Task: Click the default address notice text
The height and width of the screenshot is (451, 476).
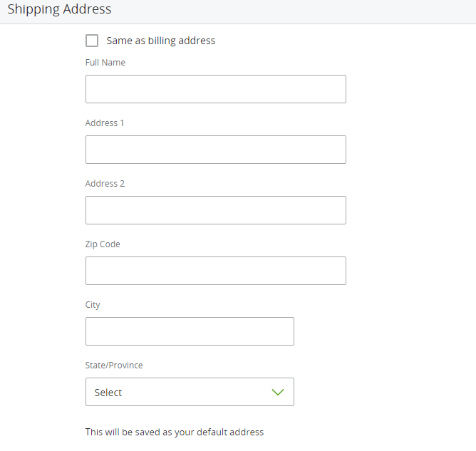Action: [175, 432]
